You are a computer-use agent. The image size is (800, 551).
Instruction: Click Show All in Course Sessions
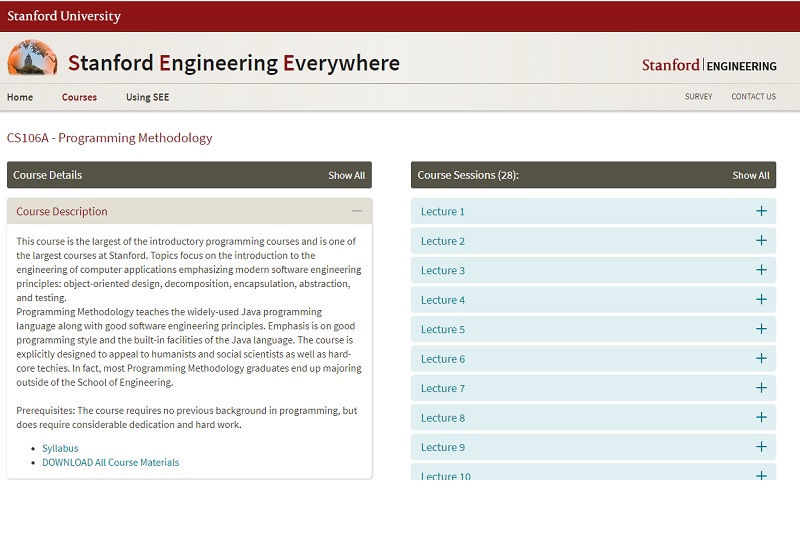[751, 175]
